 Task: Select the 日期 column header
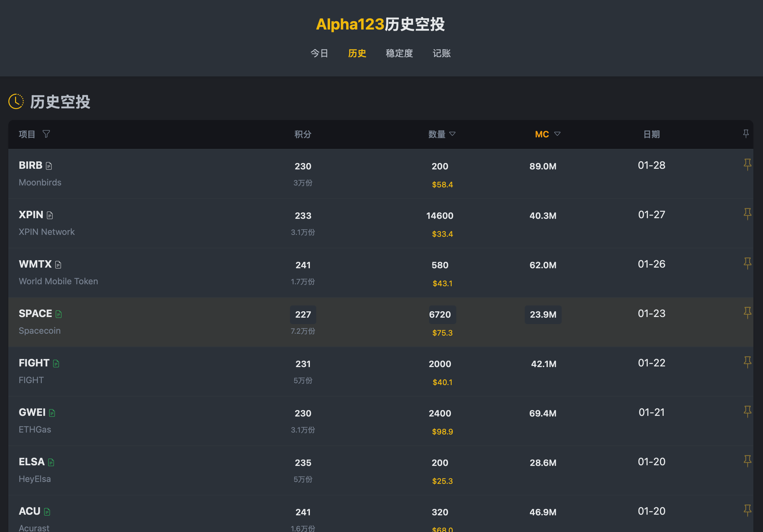click(651, 134)
